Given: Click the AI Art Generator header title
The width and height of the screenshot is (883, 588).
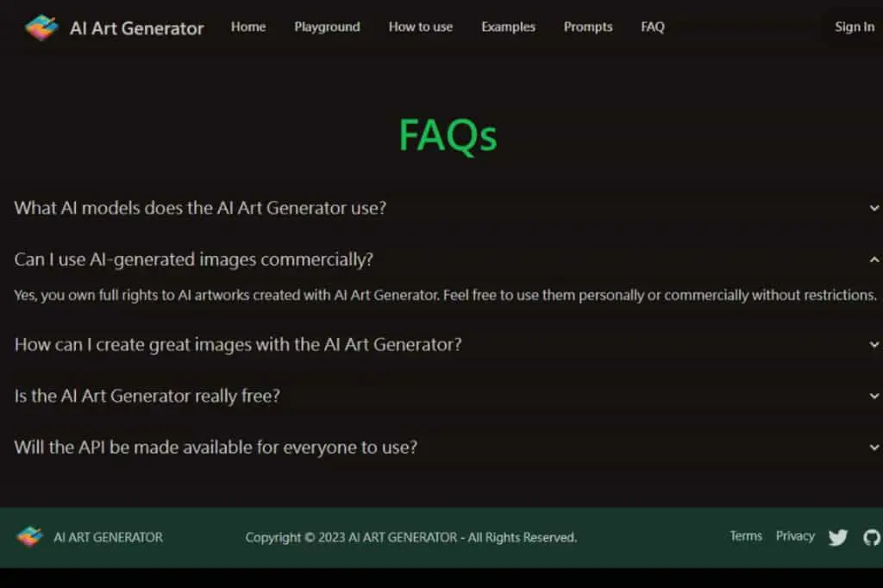Looking at the screenshot, I should [x=137, y=28].
